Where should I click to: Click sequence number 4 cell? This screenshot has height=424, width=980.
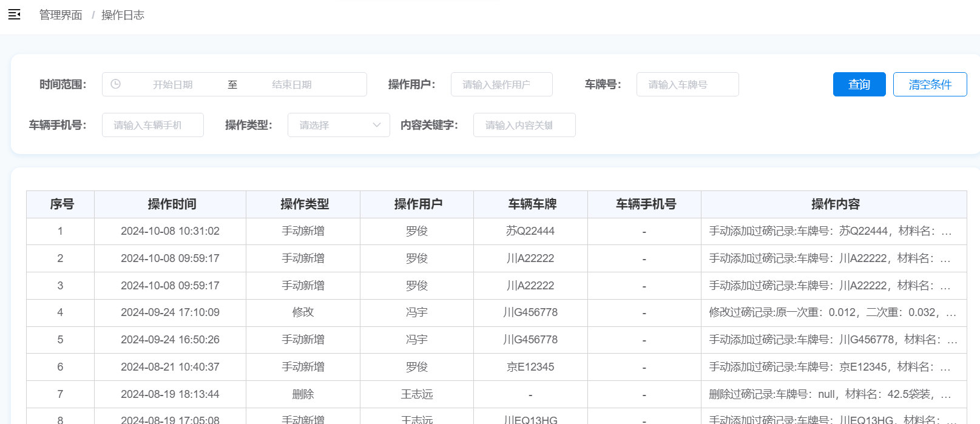click(x=60, y=312)
